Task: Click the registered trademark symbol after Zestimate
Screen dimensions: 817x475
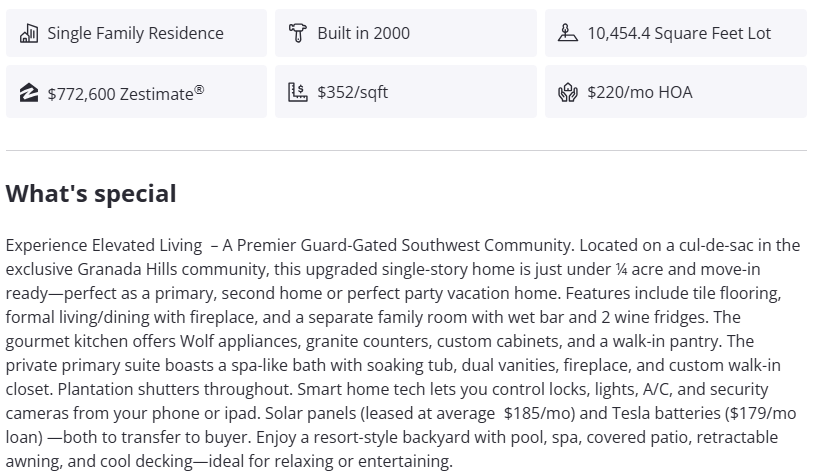Action: [200, 89]
